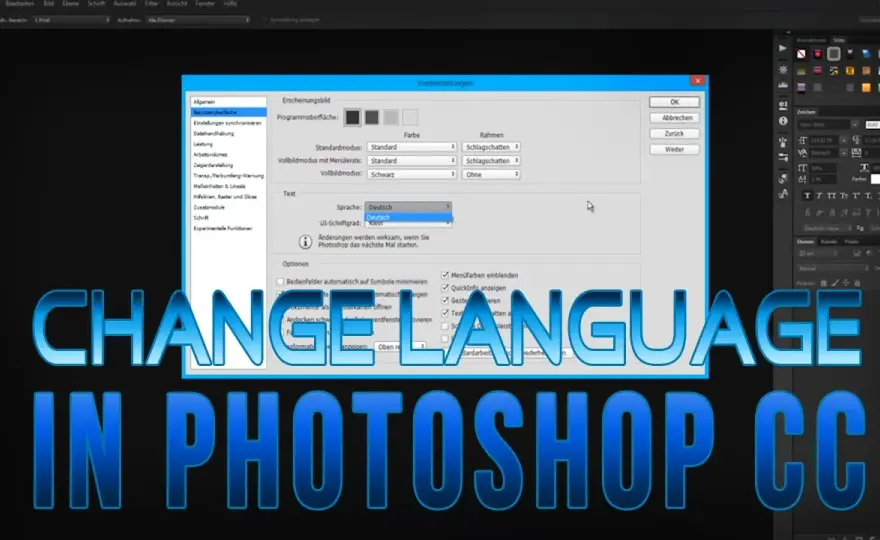This screenshot has width=880, height=540.
Task: Open the Bearbeiten menu
Action: pyautogui.click(x=19, y=3)
